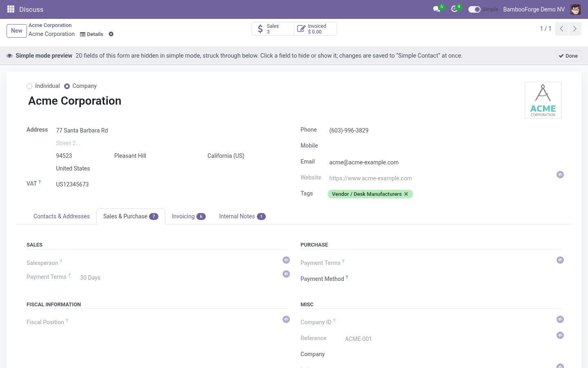The image size is (588, 368).
Task: Click the Done button
Action: [x=568, y=56]
